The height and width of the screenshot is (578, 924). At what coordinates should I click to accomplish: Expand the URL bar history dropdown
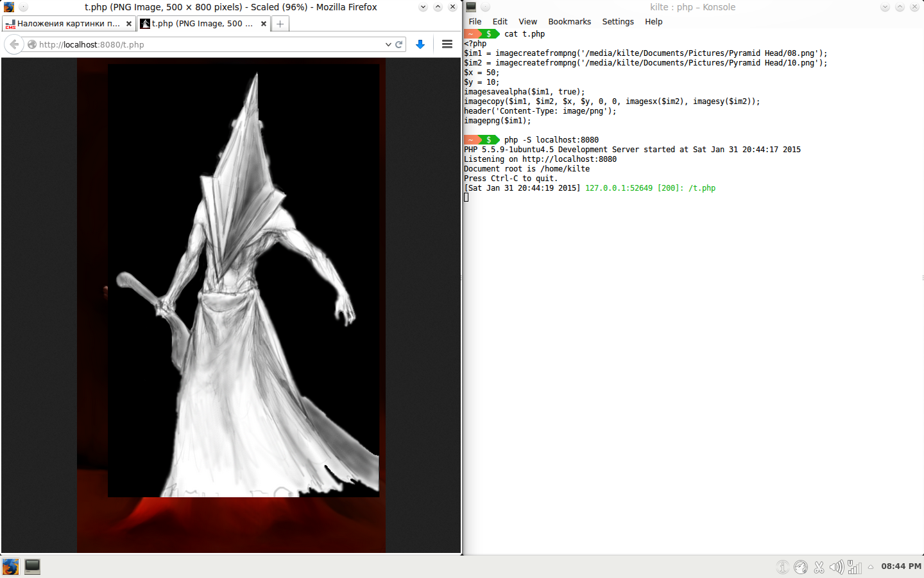coord(388,44)
